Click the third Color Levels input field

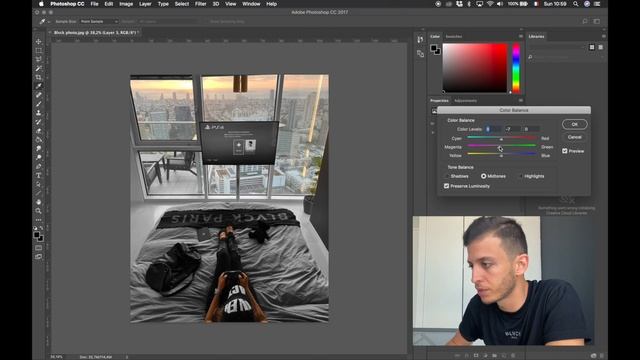click(531, 129)
